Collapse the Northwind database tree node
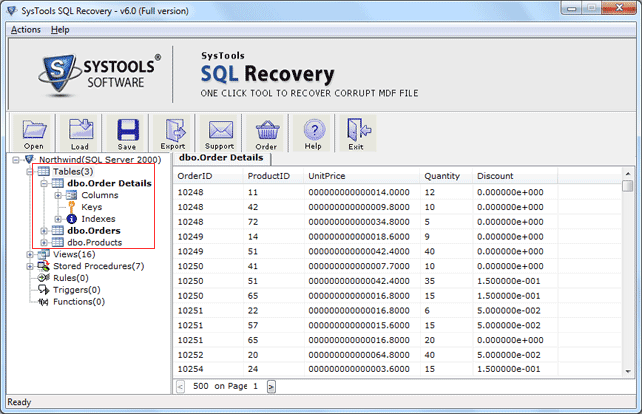 click(x=15, y=159)
